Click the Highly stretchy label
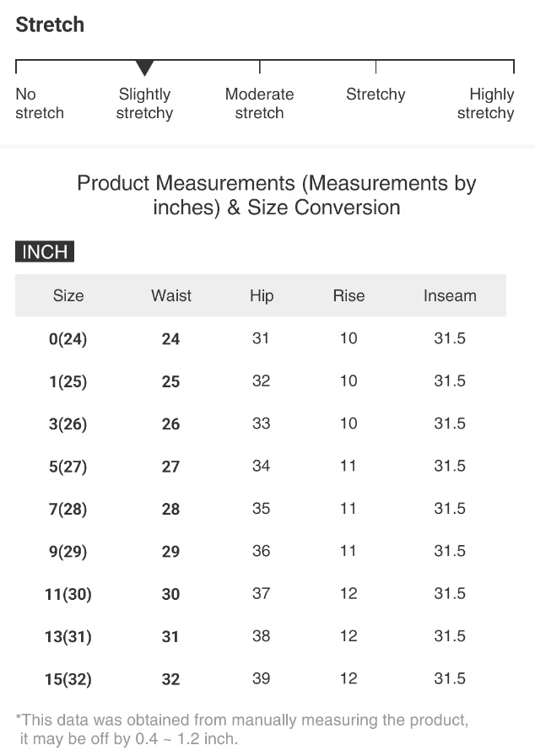 487,104
